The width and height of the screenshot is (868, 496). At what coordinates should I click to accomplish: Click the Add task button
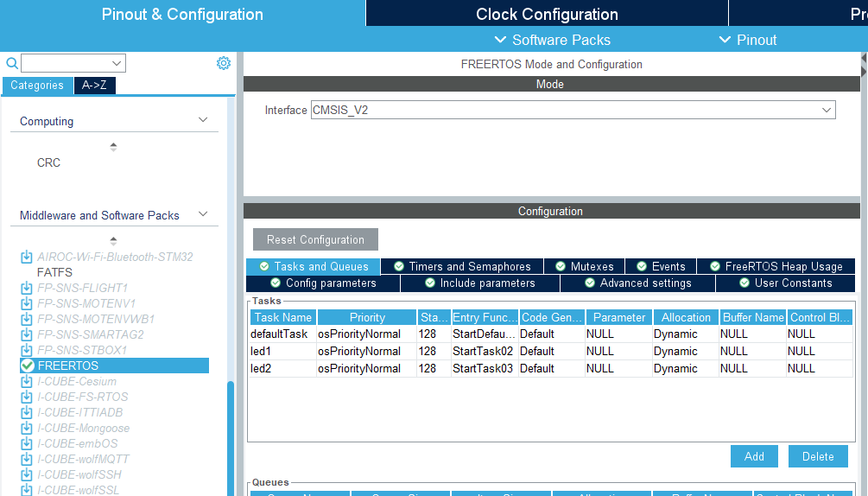tap(754, 456)
